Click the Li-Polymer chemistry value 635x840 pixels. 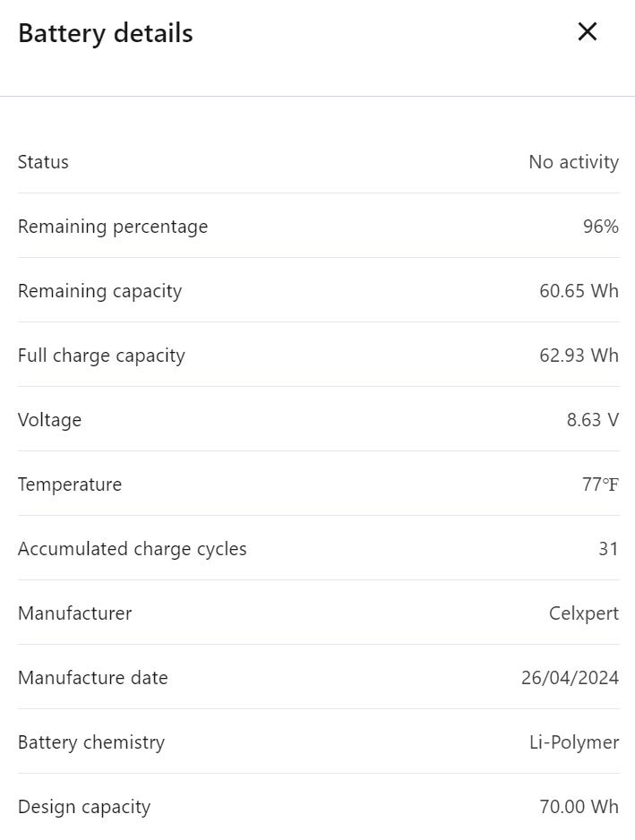click(x=574, y=742)
